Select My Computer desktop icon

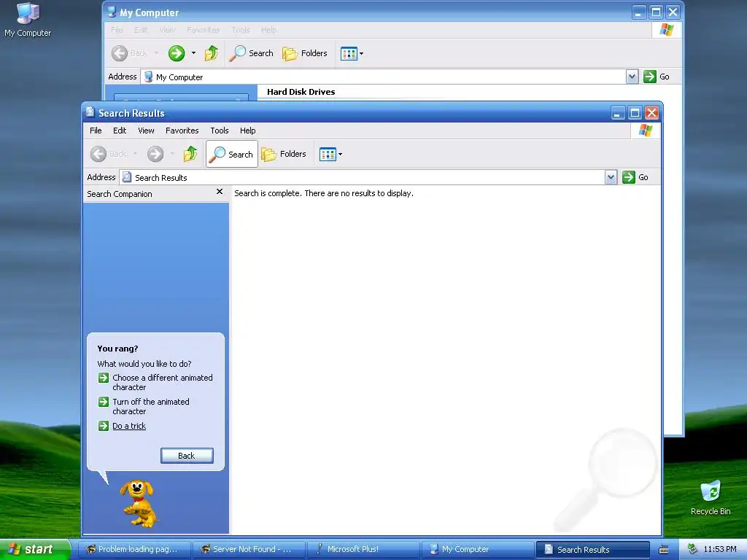[28, 20]
